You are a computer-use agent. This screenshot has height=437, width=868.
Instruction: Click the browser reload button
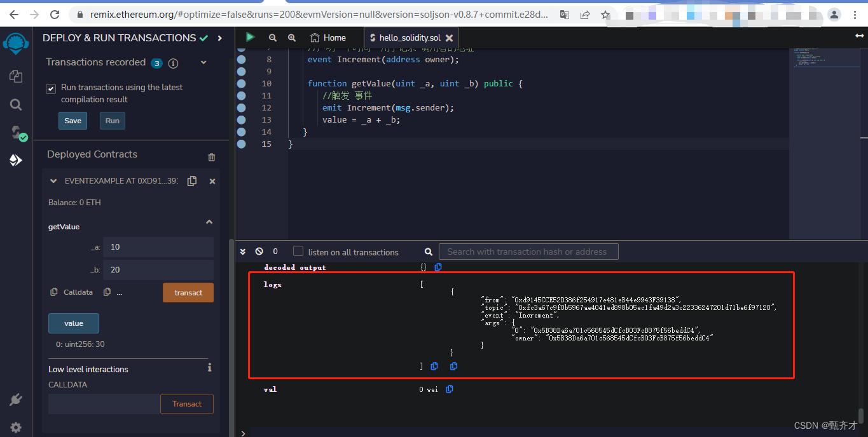pyautogui.click(x=55, y=15)
